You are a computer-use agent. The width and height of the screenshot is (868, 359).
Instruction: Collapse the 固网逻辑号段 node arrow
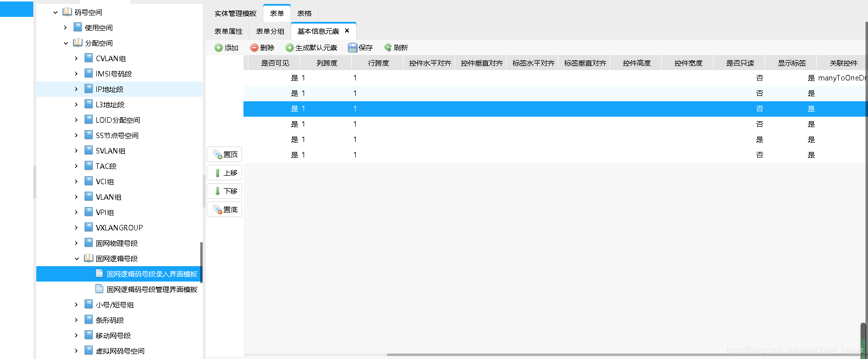pos(77,259)
